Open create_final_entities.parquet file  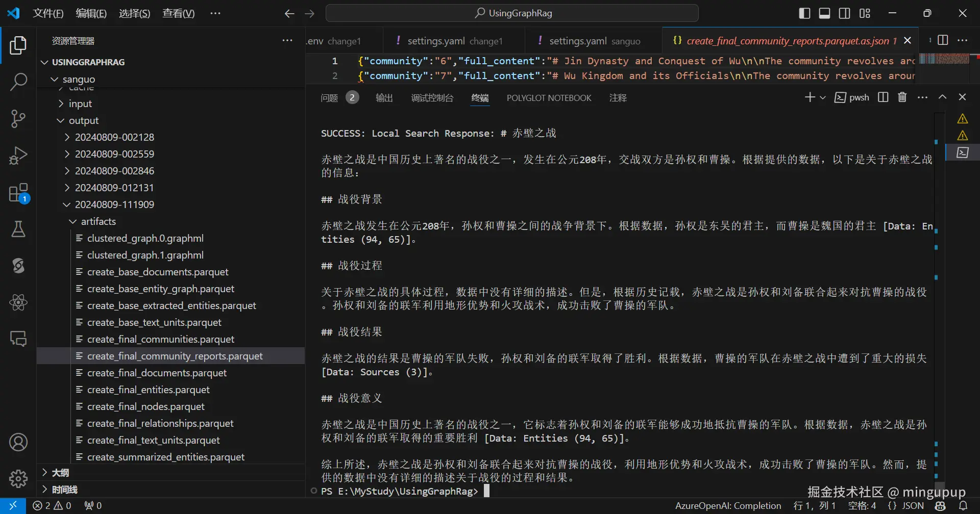(x=170, y=390)
